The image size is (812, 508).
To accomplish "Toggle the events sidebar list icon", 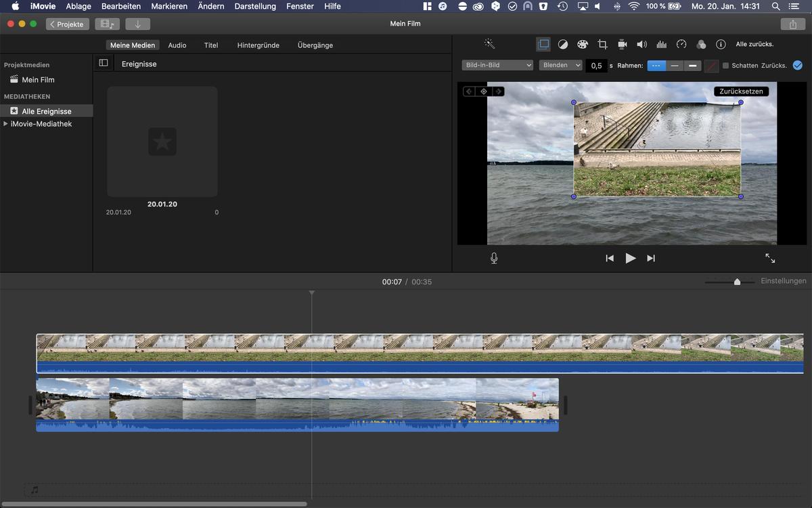I will pos(104,63).
